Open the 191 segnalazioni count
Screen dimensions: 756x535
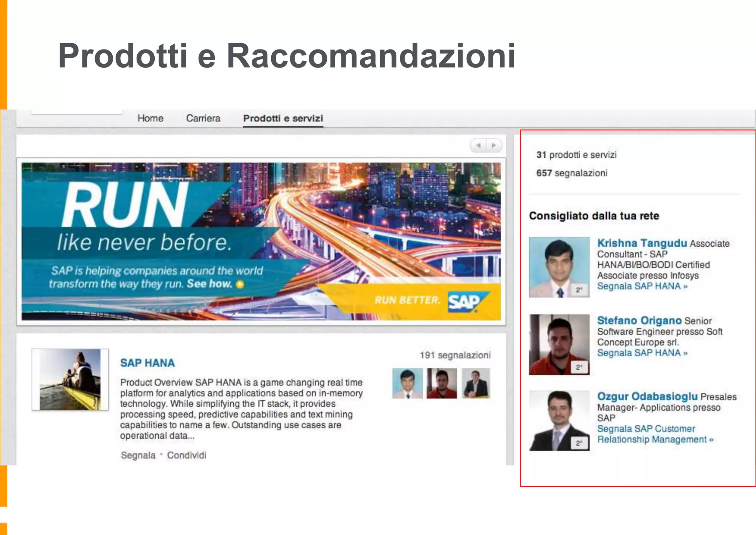[455, 355]
